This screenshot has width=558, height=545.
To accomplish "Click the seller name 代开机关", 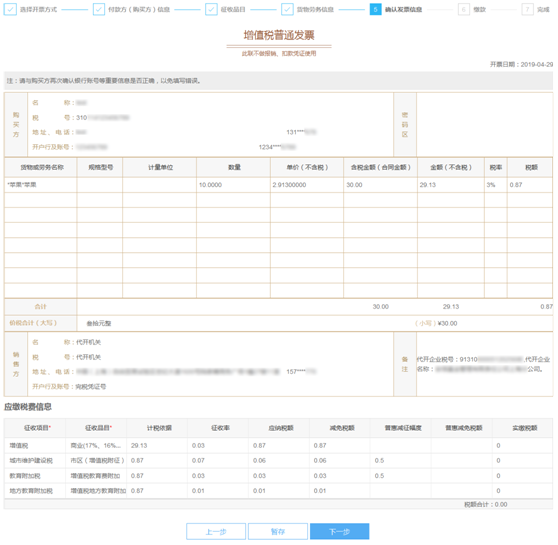I will point(88,342).
